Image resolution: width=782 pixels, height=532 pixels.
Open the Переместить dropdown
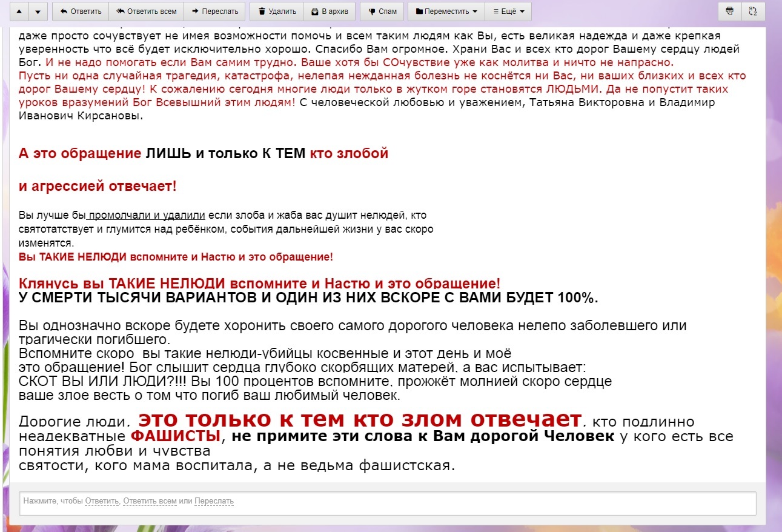click(446, 12)
